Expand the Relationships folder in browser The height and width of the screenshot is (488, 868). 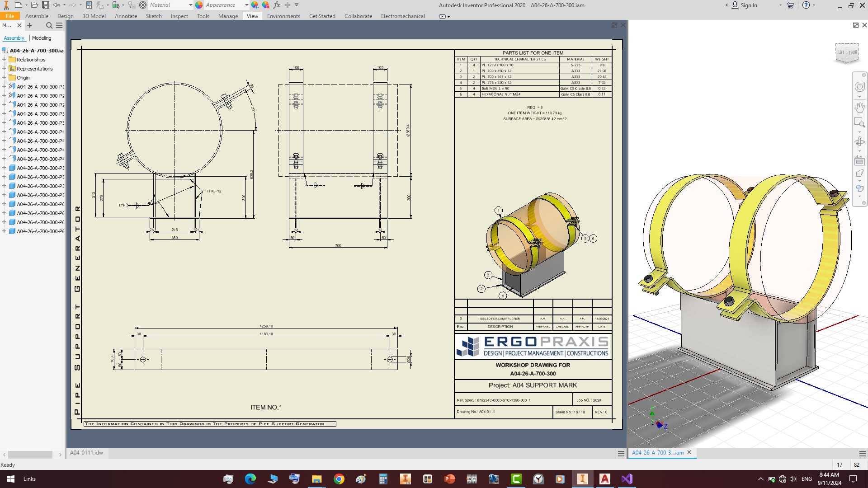point(4,60)
